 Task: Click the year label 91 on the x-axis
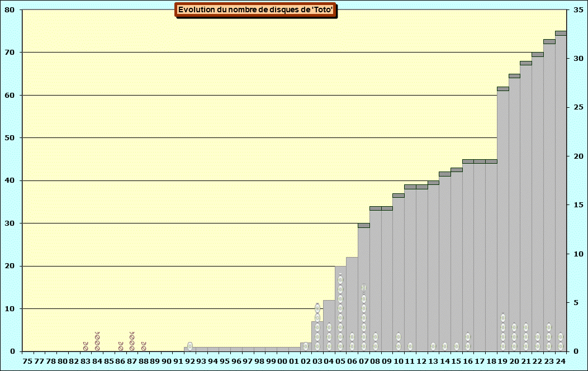coord(178,362)
